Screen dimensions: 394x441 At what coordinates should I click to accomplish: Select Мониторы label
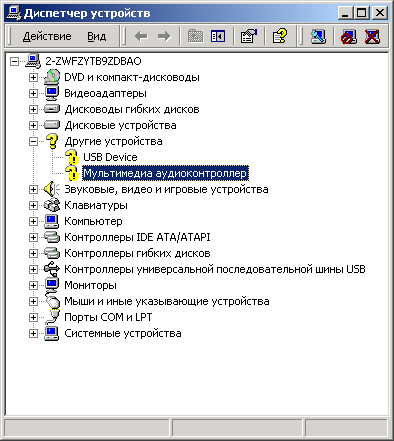point(90,285)
